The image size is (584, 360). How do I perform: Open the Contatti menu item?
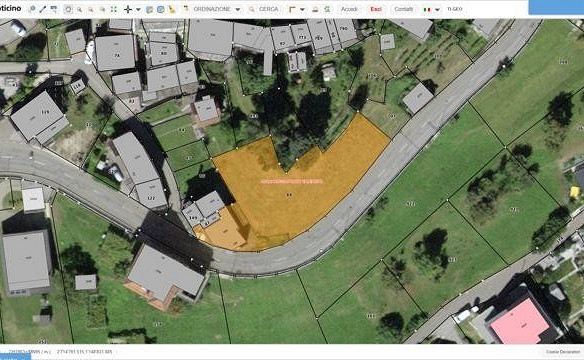pyautogui.click(x=403, y=9)
